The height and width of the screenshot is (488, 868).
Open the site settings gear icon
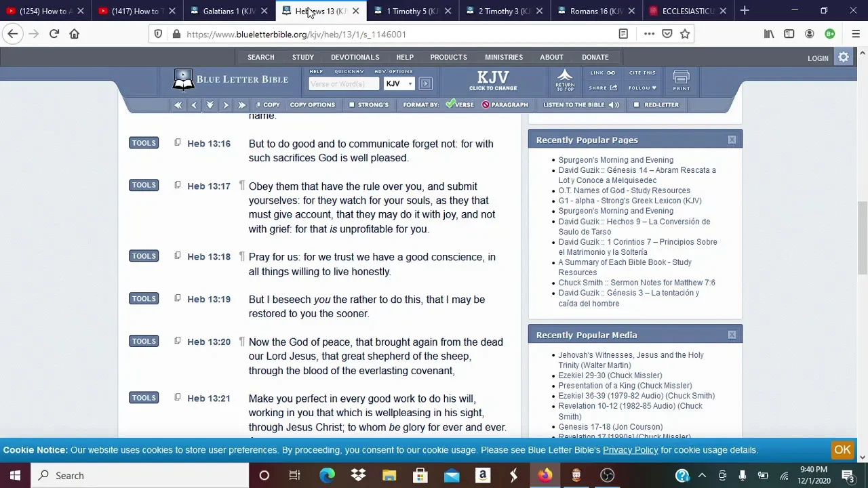[844, 58]
